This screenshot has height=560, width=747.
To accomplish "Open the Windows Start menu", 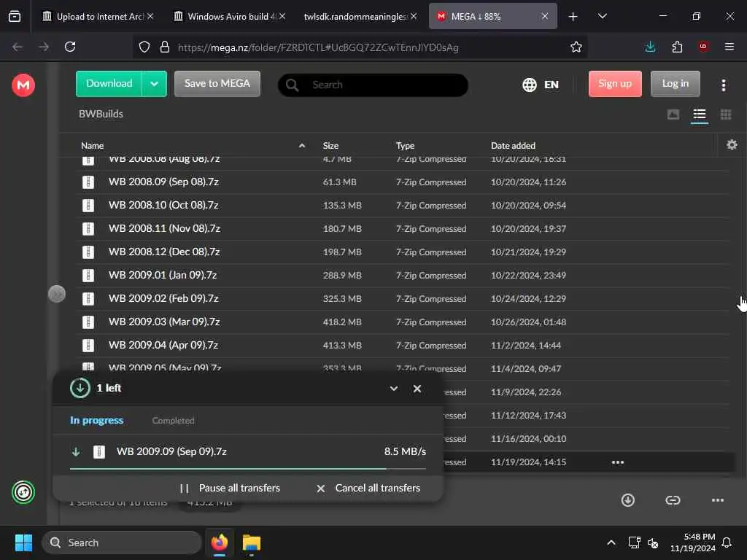I will click(x=23, y=542).
